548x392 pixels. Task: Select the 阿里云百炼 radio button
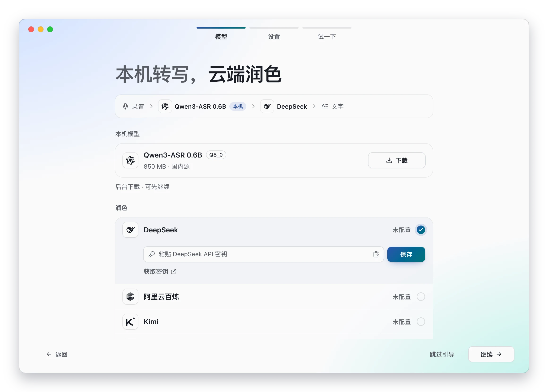(421, 297)
